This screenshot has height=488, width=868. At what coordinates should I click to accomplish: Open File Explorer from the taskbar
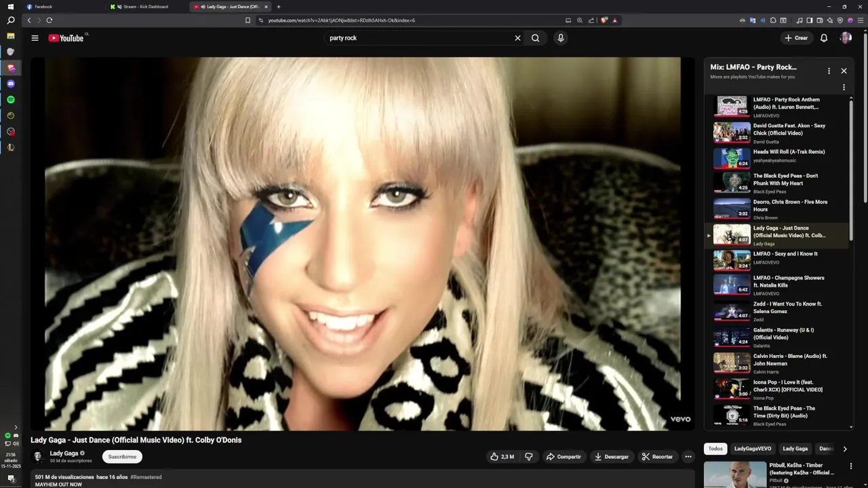[11, 36]
